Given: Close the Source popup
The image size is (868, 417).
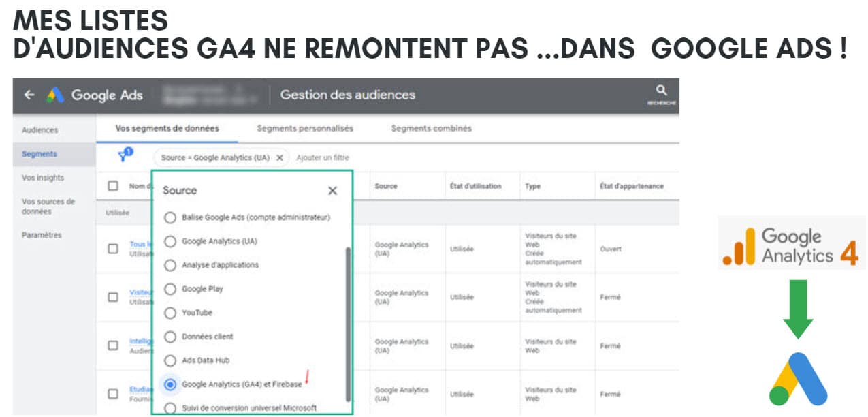Looking at the screenshot, I should 332,191.
